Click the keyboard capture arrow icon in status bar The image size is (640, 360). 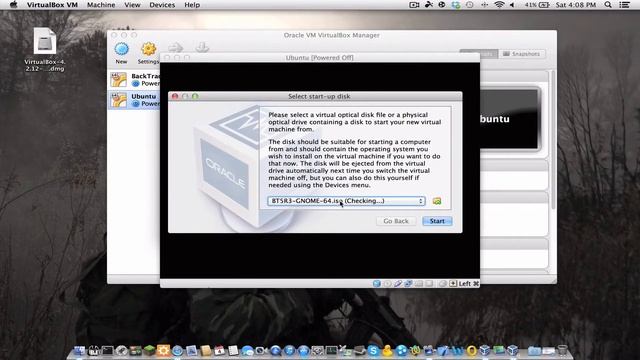point(453,283)
